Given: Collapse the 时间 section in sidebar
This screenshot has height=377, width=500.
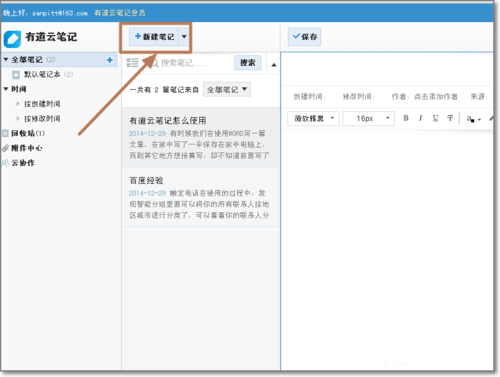Looking at the screenshot, I should pos(6,89).
